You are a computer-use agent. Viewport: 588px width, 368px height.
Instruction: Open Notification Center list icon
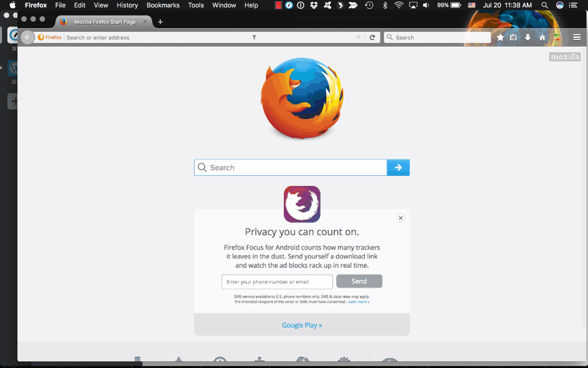point(573,5)
